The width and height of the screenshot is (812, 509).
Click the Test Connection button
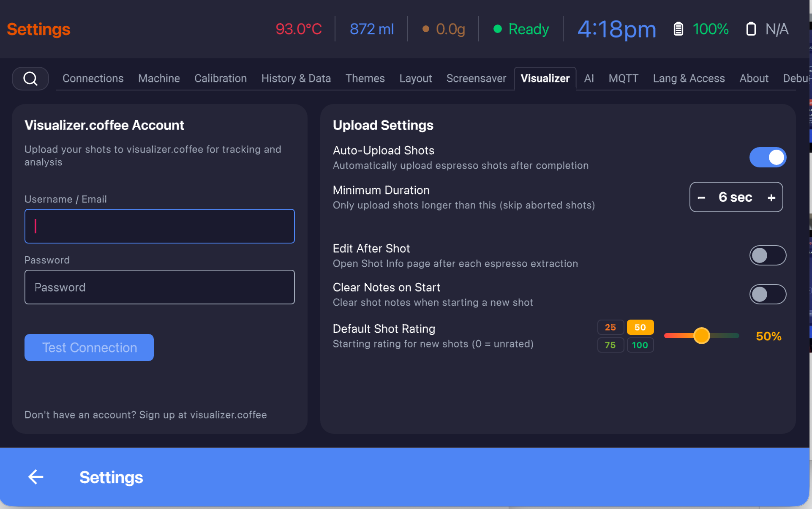[89, 348]
